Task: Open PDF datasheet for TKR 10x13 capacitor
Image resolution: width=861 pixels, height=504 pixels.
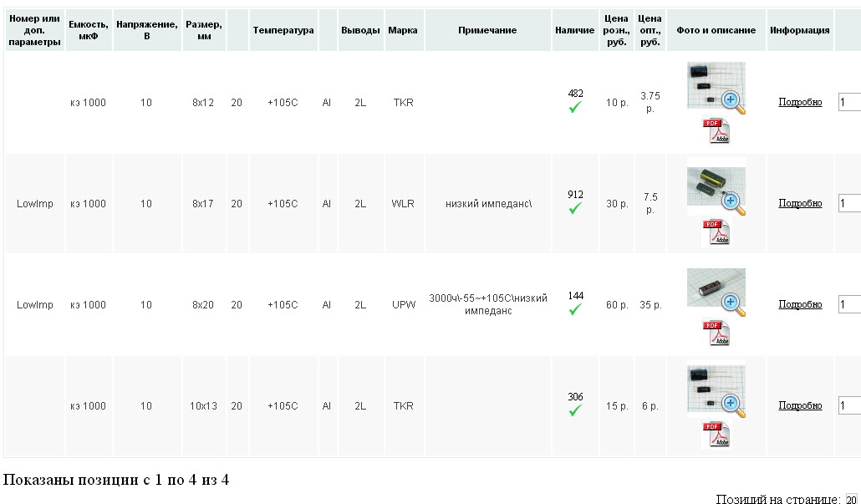Action: 716,435
